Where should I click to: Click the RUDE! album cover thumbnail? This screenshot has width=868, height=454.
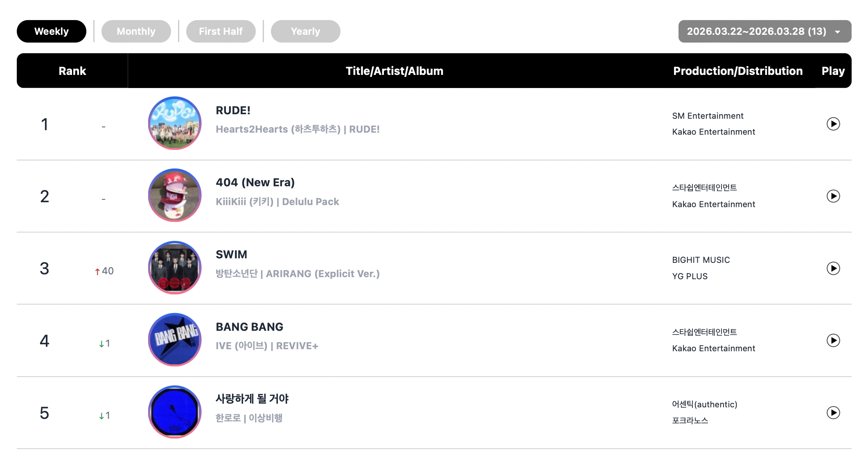[175, 123]
